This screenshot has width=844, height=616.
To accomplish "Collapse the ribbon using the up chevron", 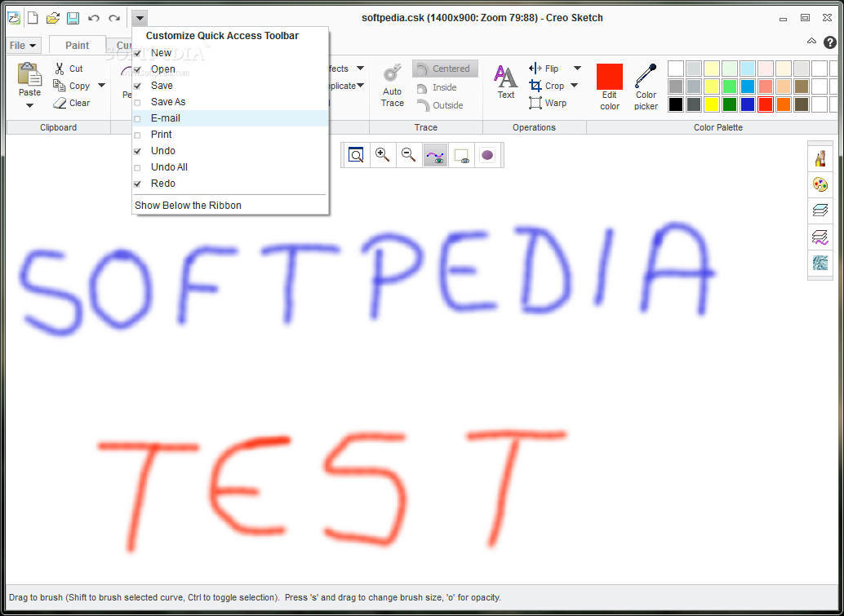I will pyautogui.click(x=811, y=42).
